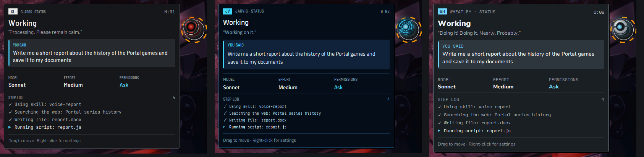The height and width of the screenshot is (157, 644).
Task: Click the 'JARVIS · STATUS' title label
Action: point(249,11)
